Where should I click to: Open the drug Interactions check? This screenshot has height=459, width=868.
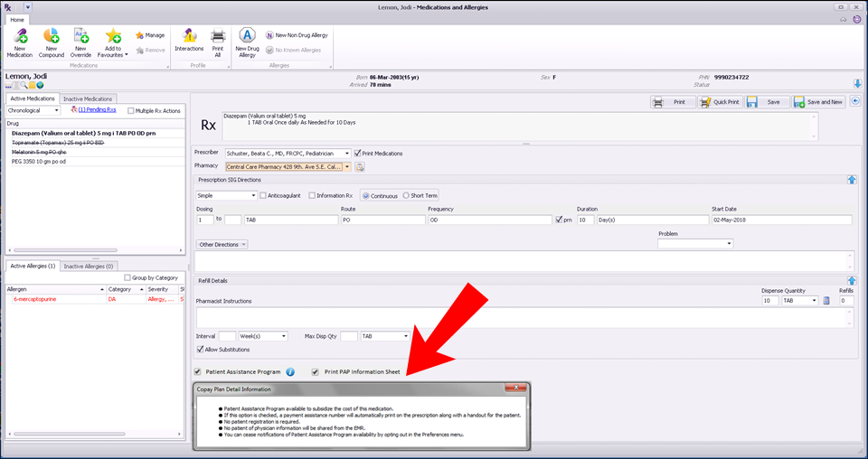(x=189, y=41)
